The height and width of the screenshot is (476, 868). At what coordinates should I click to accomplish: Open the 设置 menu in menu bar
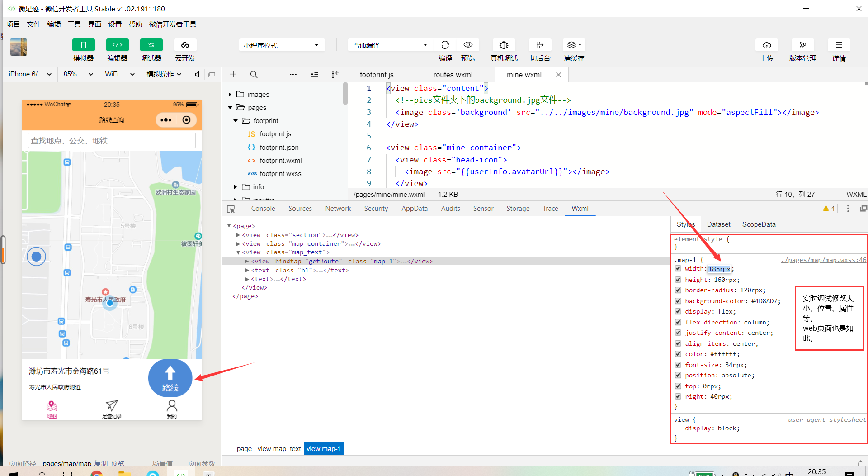tap(115, 24)
